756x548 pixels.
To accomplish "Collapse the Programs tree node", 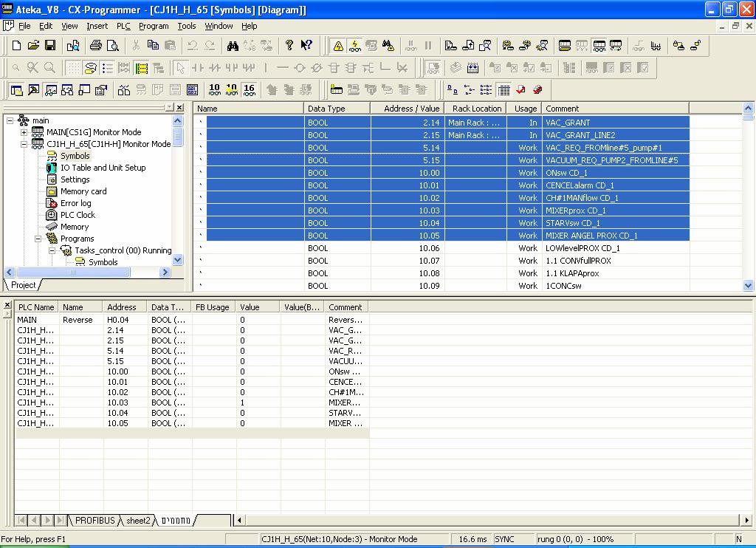I will [x=38, y=239].
